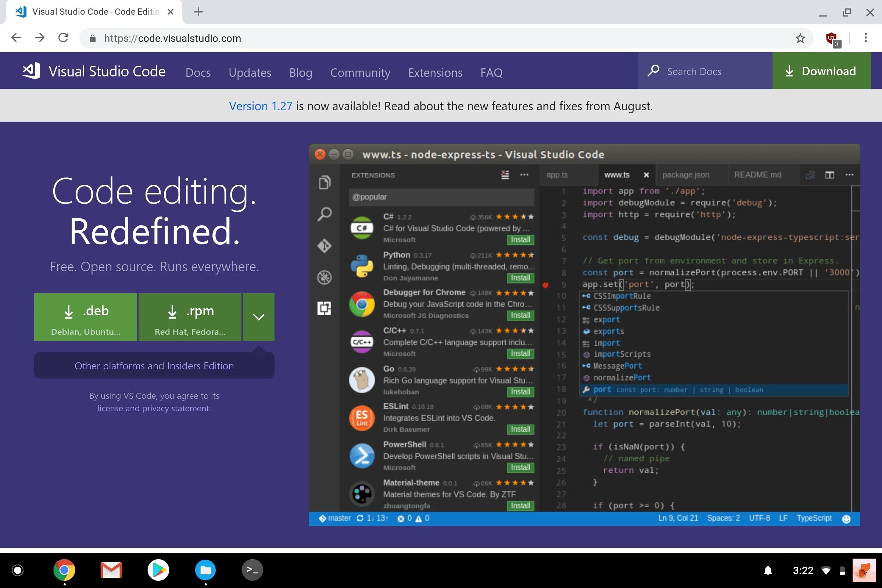Download the .deb package
Viewport: 882px width, 588px height.
coord(86,317)
